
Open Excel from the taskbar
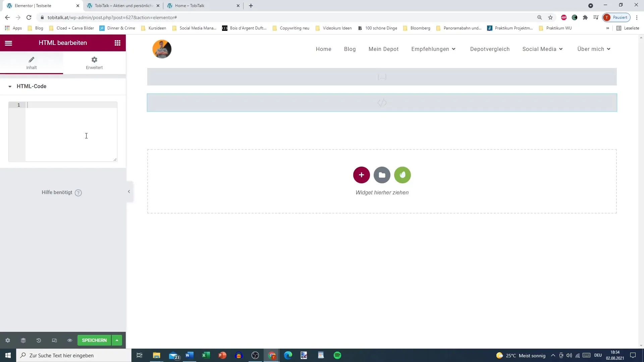click(x=206, y=355)
